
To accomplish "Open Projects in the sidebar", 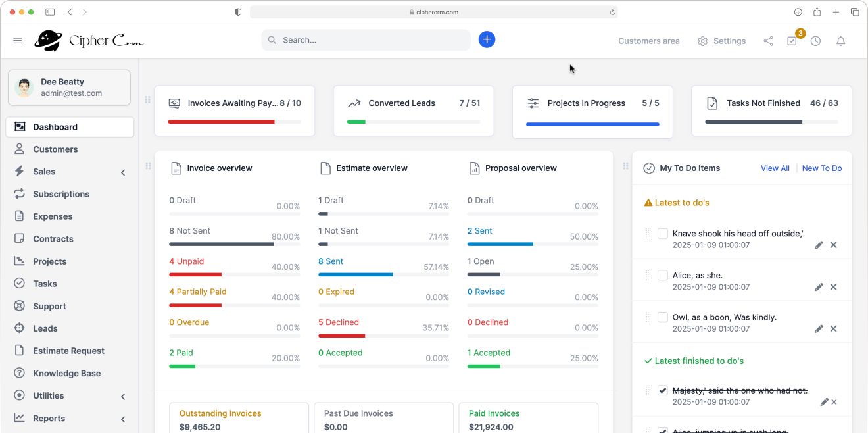I will coord(70,261).
